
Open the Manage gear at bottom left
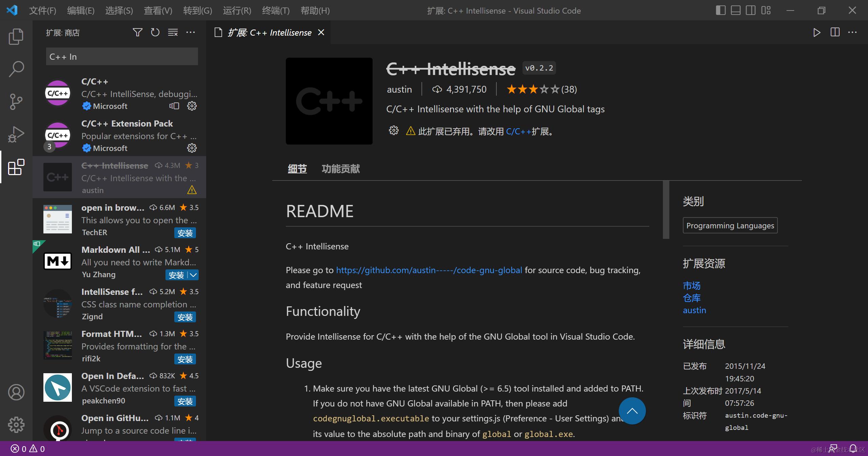pyautogui.click(x=16, y=425)
